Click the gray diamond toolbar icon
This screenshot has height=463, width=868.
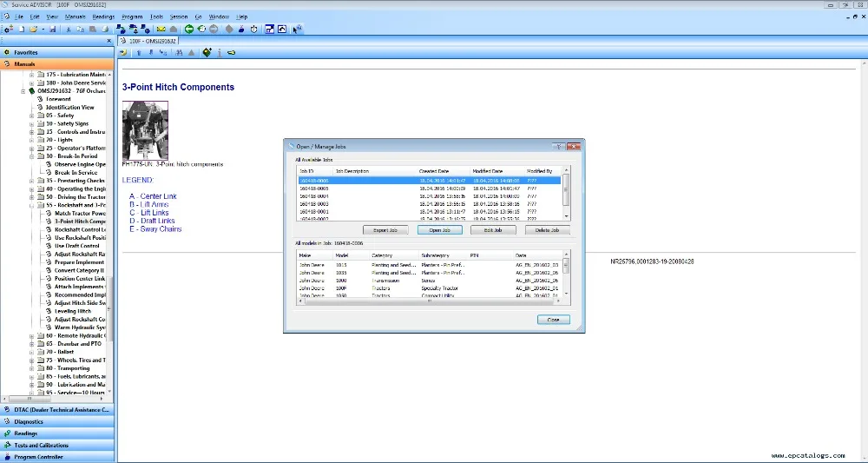tap(229, 30)
